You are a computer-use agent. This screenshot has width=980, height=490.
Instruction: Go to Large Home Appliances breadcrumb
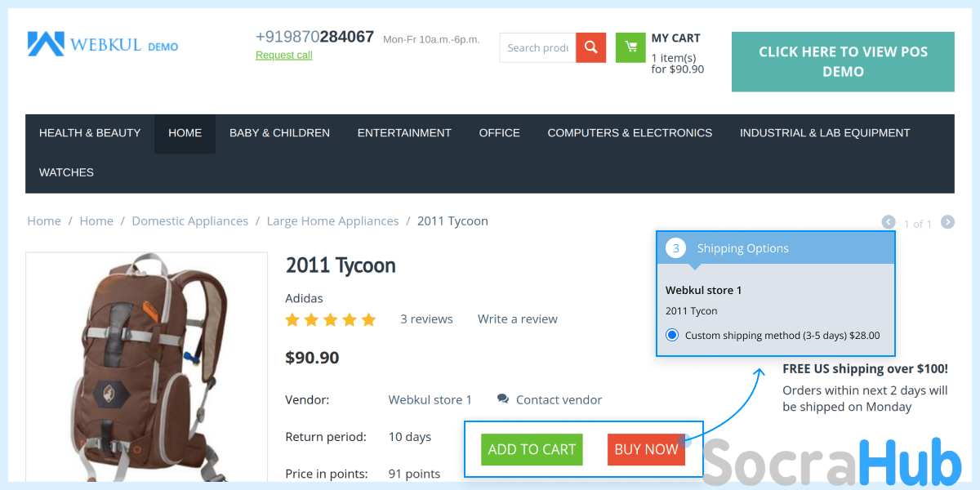[333, 221]
